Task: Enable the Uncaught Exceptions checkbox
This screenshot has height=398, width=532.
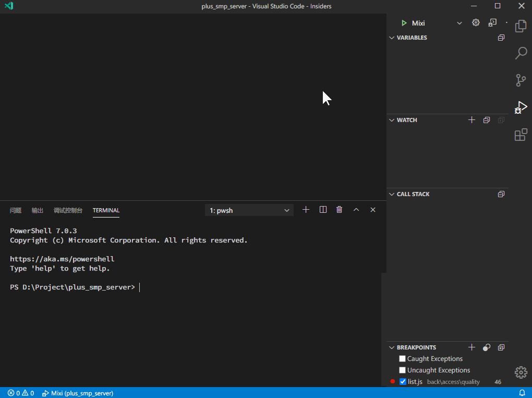Action: coord(403,370)
